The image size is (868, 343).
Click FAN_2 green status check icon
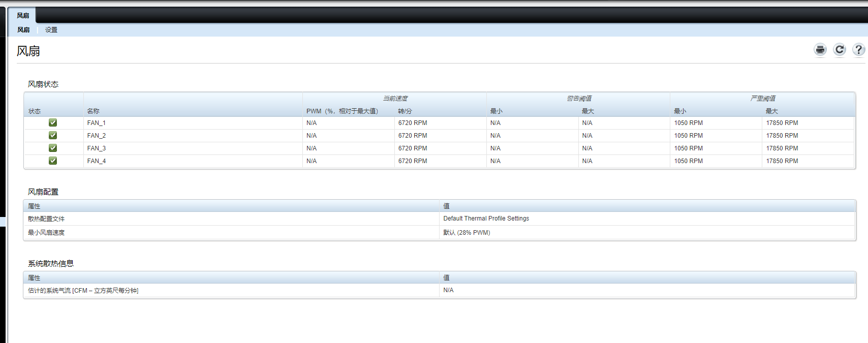coord(53,135)
